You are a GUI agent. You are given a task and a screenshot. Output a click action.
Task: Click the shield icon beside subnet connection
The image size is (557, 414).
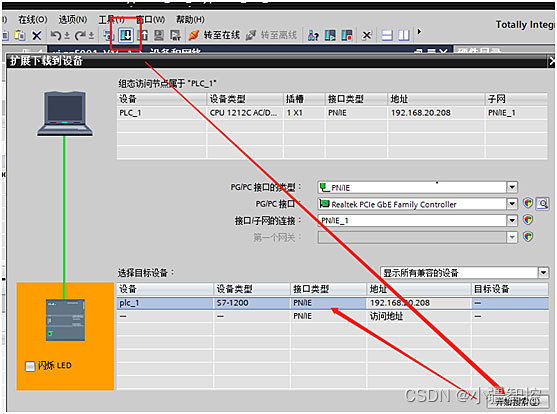[528, 220]
